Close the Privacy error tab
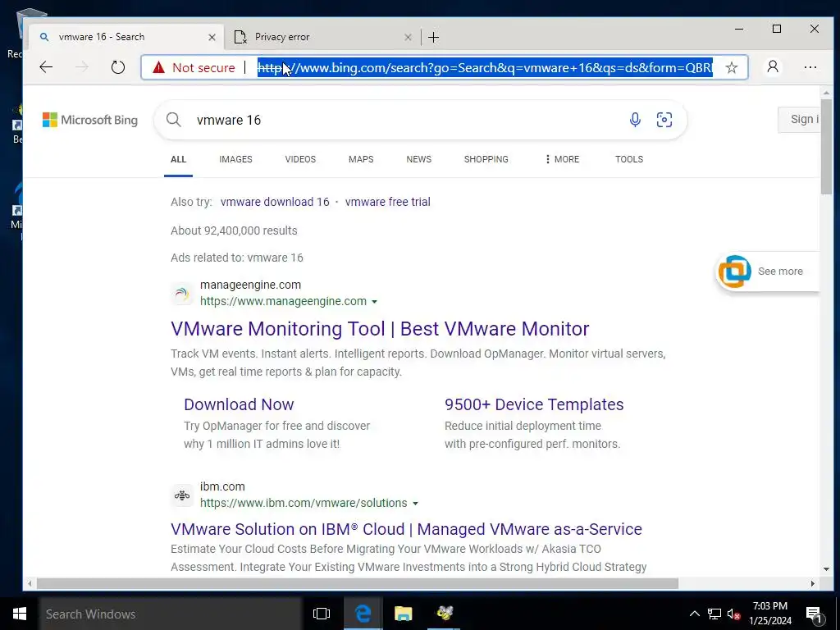Screen dimensions: 840x630 (x=408, y=37)
